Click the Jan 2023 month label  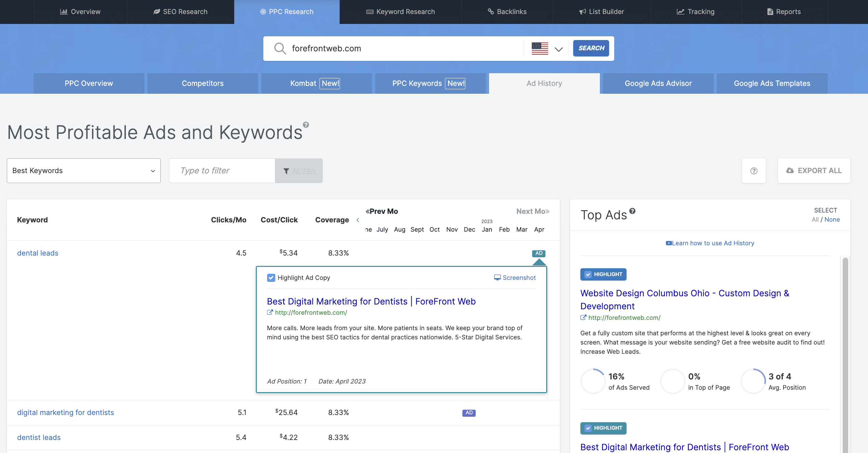487,230
